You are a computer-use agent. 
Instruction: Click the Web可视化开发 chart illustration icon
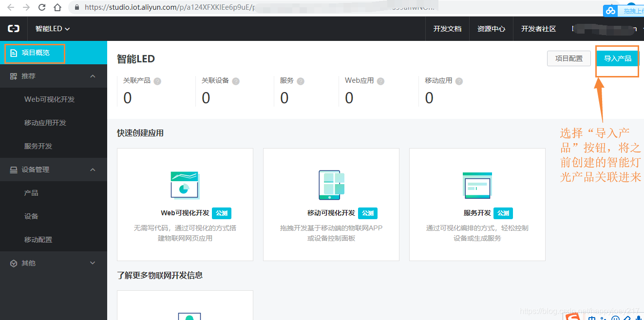(x=185, y=185)
